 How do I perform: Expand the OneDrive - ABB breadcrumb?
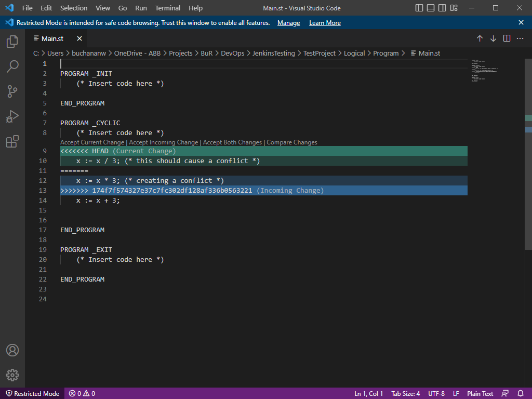137,54
